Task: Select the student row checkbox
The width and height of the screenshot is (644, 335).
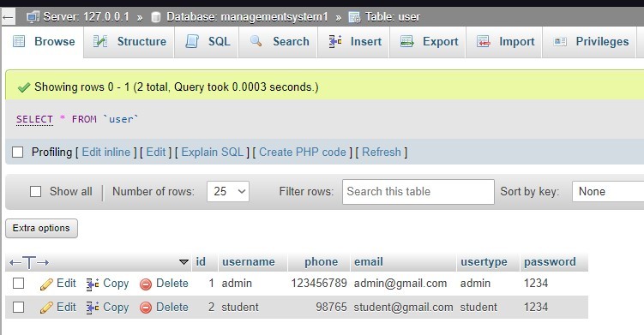Action: pos(19,307)
